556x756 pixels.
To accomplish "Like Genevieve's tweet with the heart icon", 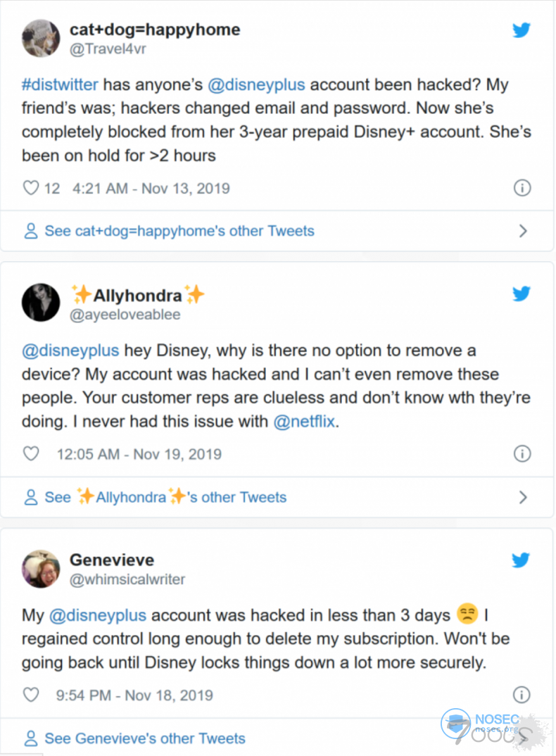I will (x=31, y=695).
